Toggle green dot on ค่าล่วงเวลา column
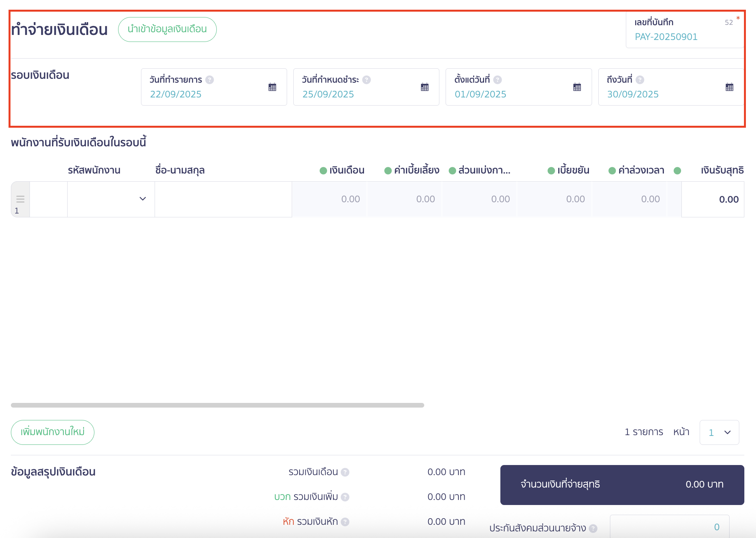 (x=612, y=171)
